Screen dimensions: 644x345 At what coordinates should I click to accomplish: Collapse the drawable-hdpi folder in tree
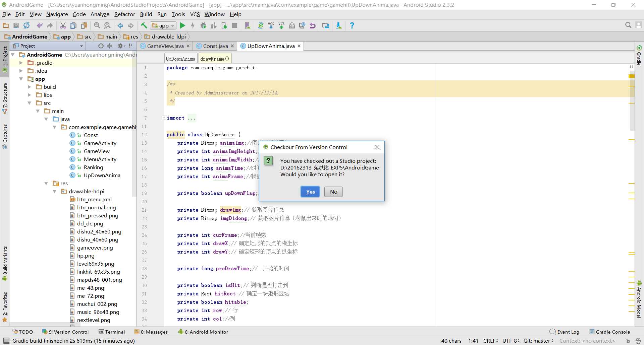point(54,192)
